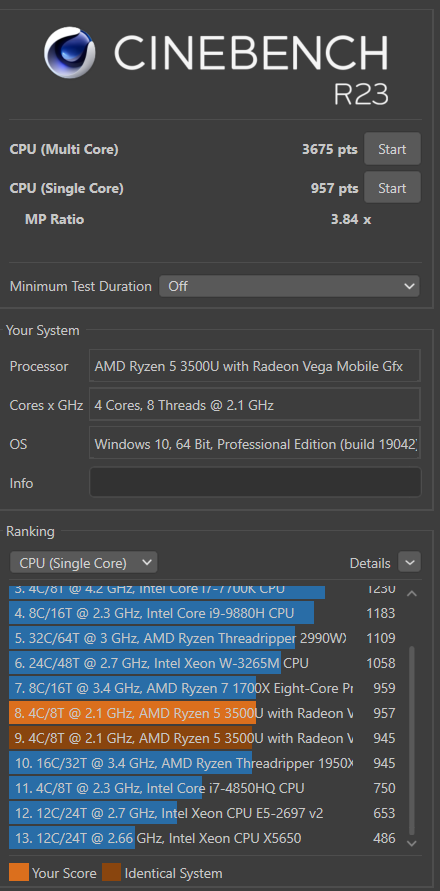Select ranking row 4 Intel Core i9-9880H

click(x=203, y=613)
